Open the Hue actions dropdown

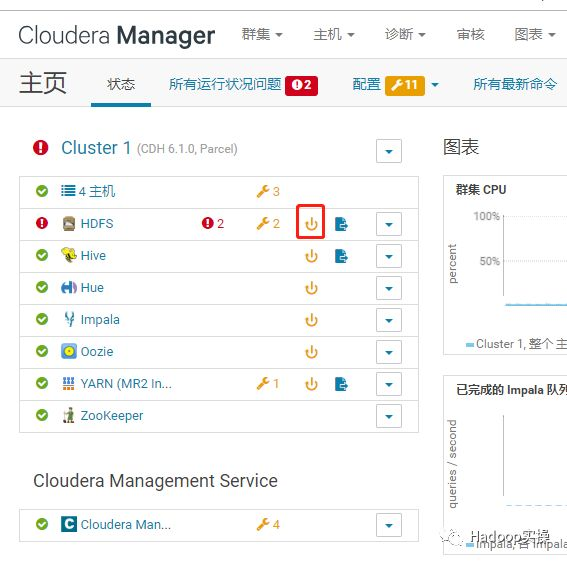pos(389,288)
